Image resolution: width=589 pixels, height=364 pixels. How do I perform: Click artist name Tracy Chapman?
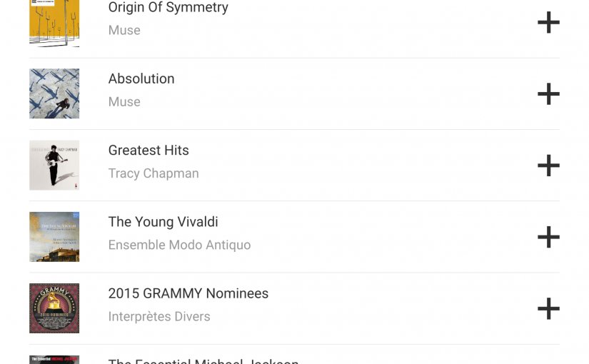pos(153,173)
